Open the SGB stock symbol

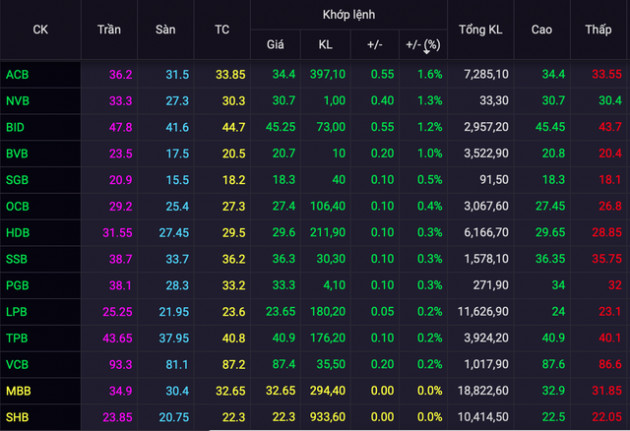click(17, 180)
